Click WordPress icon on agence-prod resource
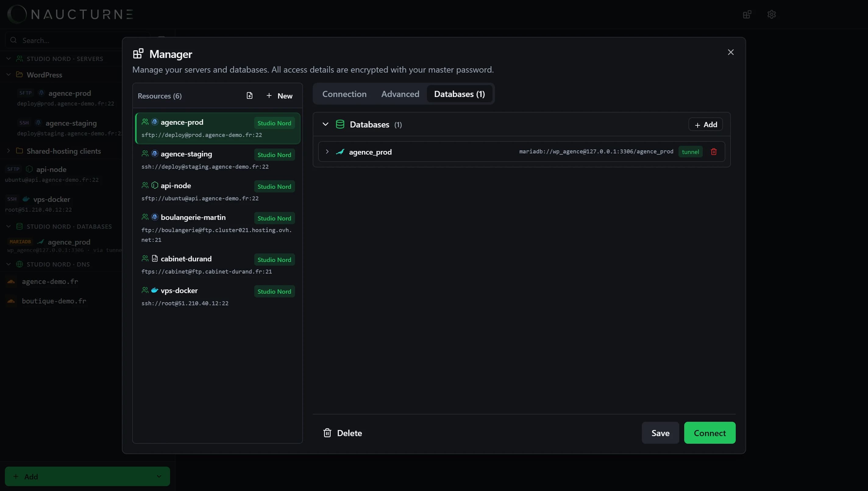 click(155, 122)
